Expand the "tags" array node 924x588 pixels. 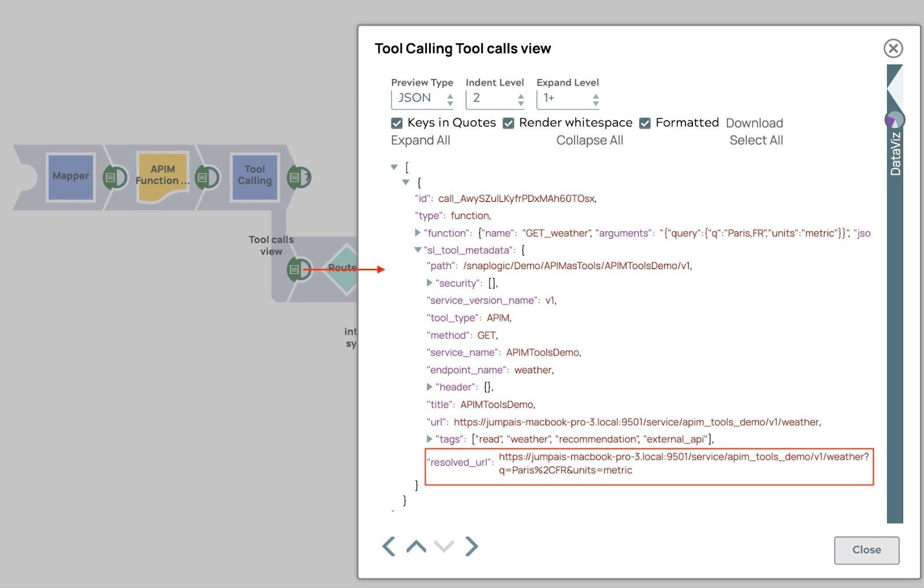pos(429,439)
